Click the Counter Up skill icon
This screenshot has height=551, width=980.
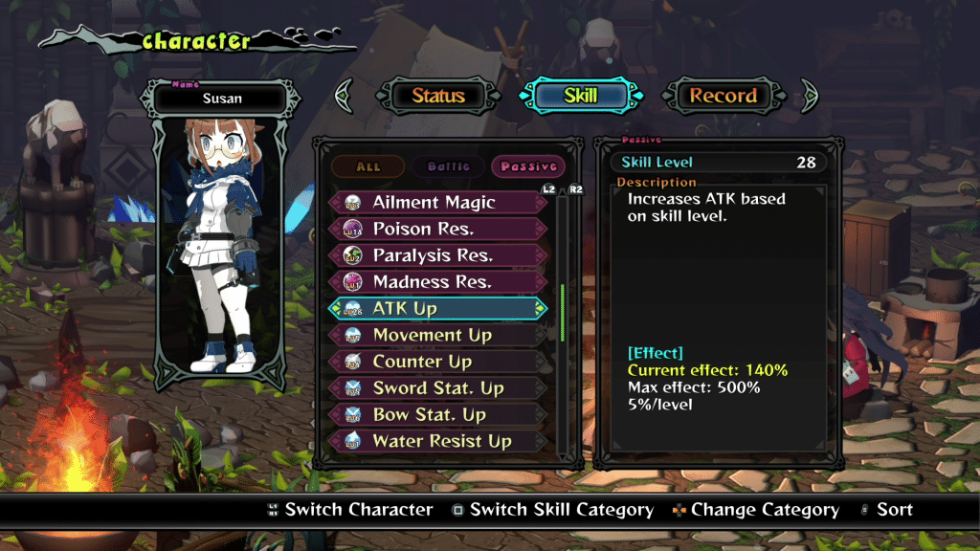pos(352,362)
